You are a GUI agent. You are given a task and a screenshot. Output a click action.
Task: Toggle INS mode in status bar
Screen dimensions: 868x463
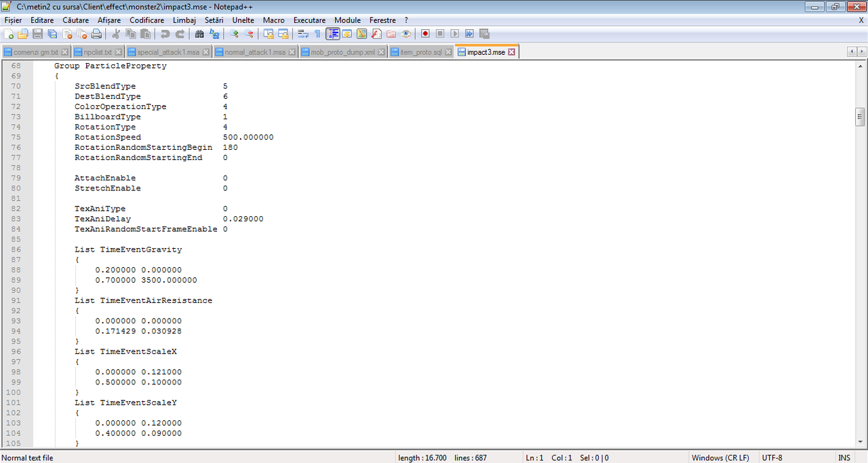[x=844, y=458]
